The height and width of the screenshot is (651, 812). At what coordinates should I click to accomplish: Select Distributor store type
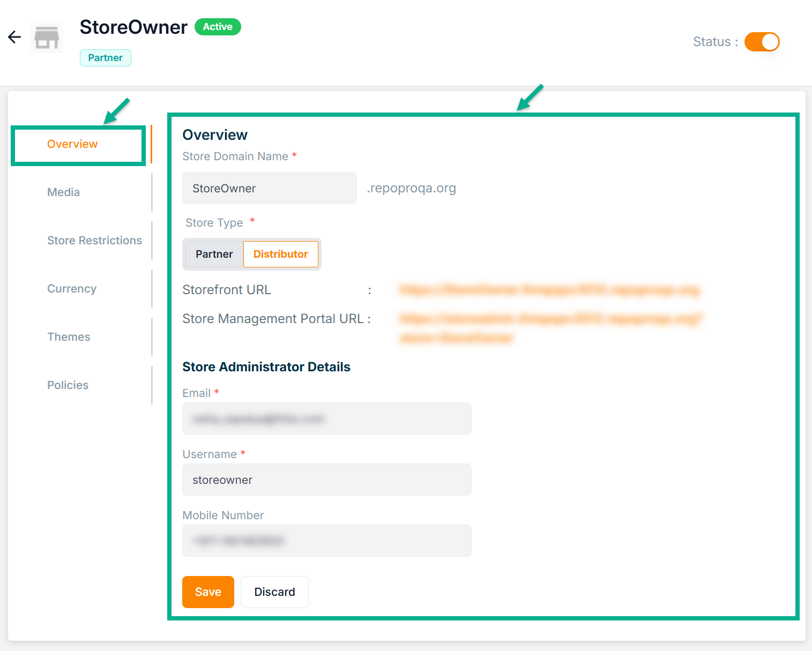(x=280, y=254)
